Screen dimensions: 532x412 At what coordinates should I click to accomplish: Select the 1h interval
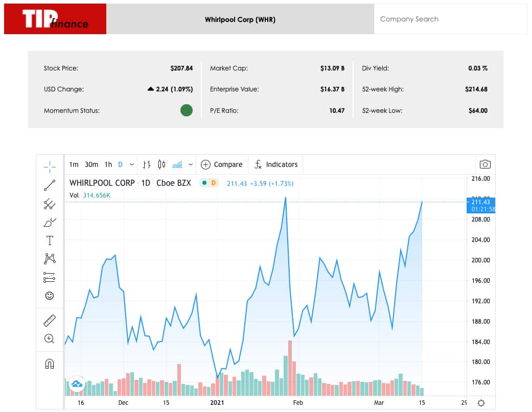(108, 164)
